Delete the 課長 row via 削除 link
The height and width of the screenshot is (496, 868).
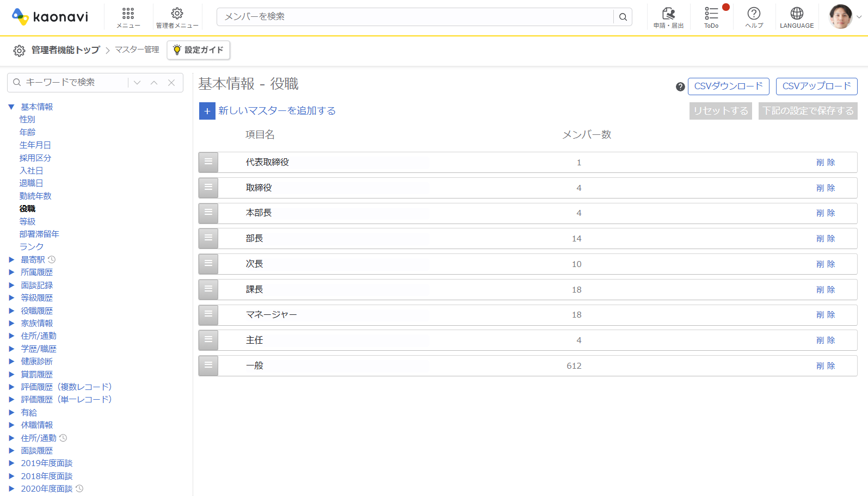826,289
